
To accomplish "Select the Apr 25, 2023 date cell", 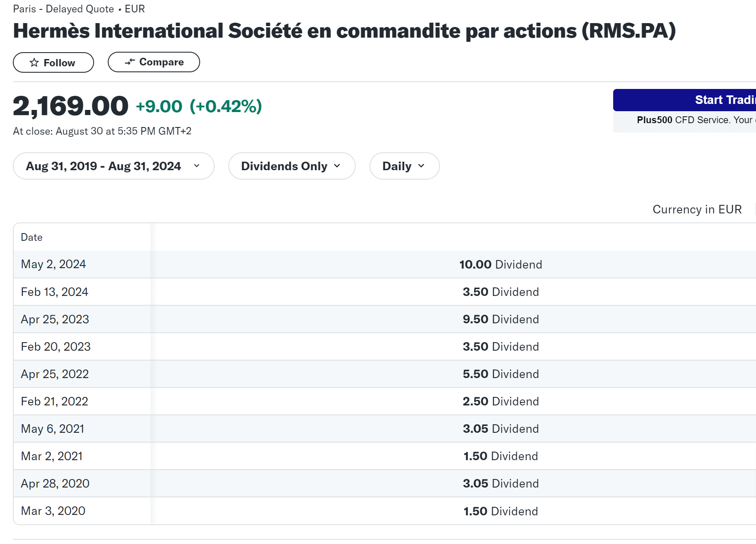I will coord(82,319).
